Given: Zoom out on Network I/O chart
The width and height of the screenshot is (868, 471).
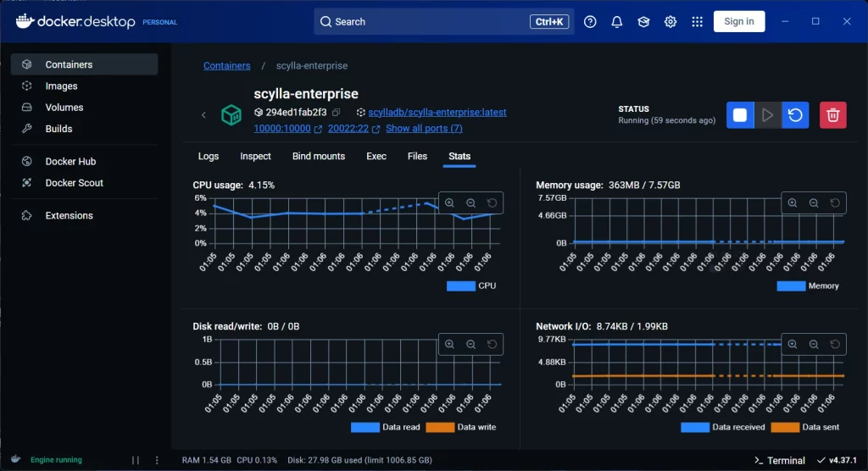Looking at the screenshot, I should [813, 344].
